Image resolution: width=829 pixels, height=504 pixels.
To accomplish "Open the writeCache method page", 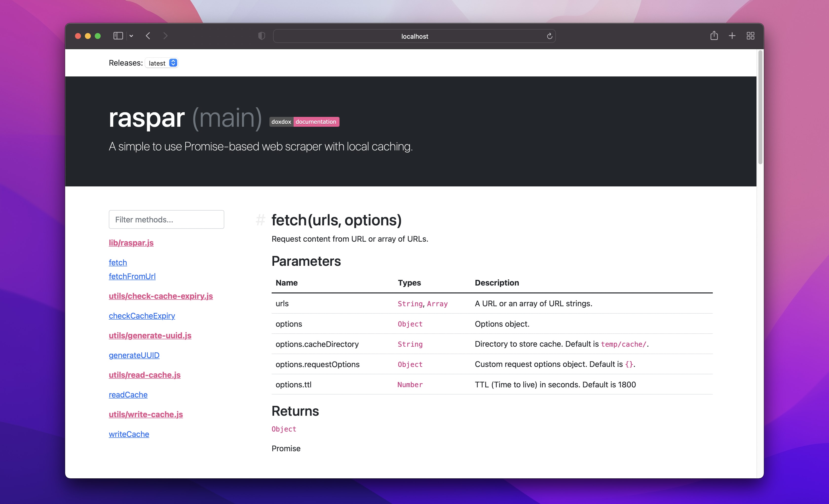I will coord(129,434).
